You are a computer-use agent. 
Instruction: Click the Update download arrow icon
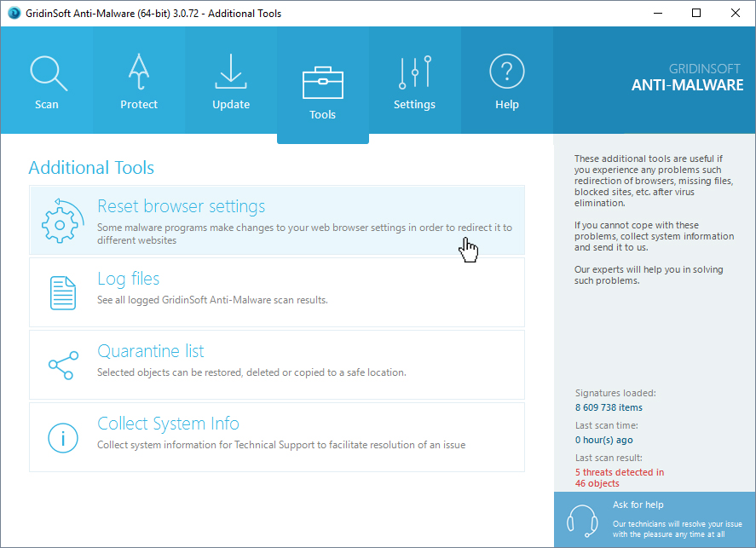[231, 73]
